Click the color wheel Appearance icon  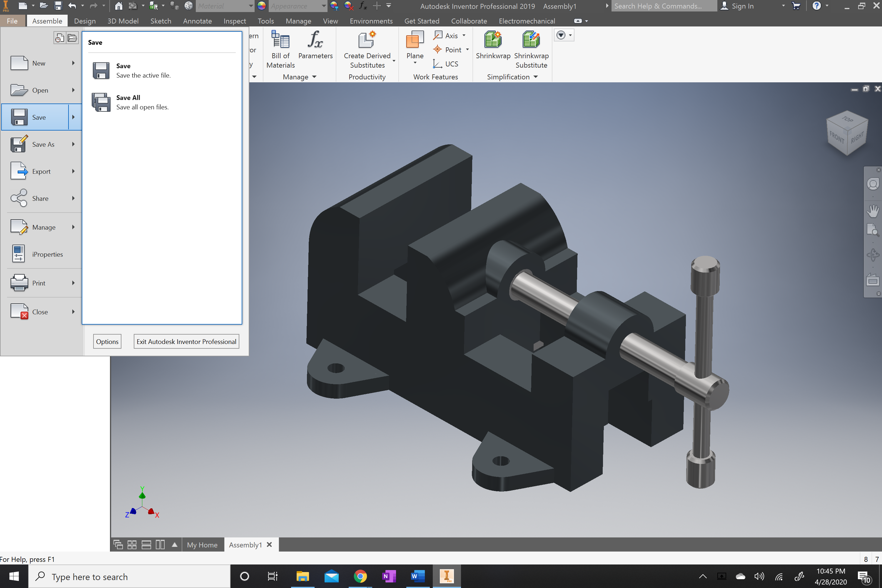point(261,6)
